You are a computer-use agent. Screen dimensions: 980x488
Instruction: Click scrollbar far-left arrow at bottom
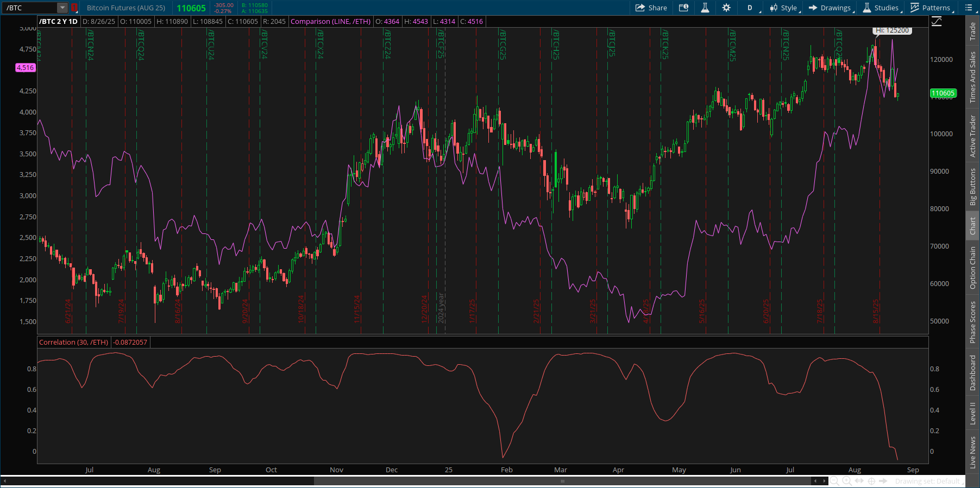coord(4,481)
